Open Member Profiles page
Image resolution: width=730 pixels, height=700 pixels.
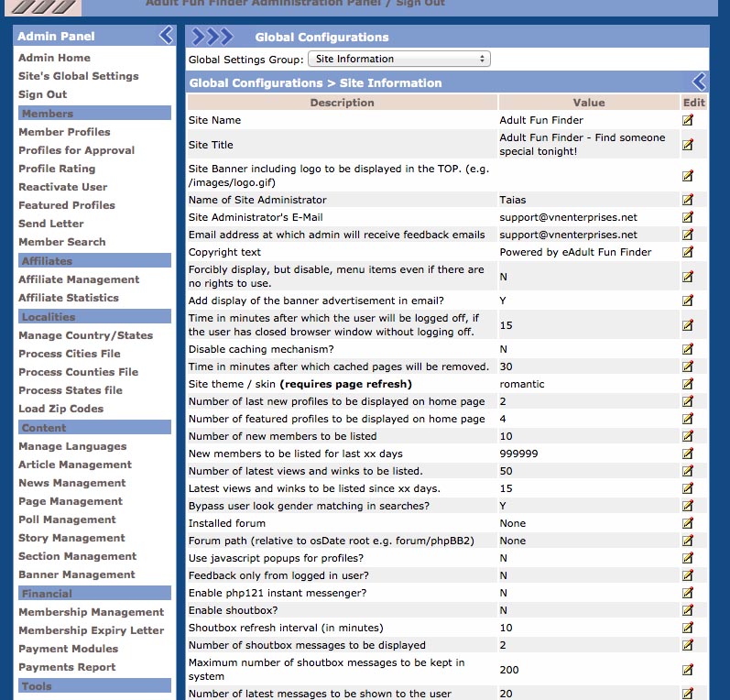click(64, 132)
